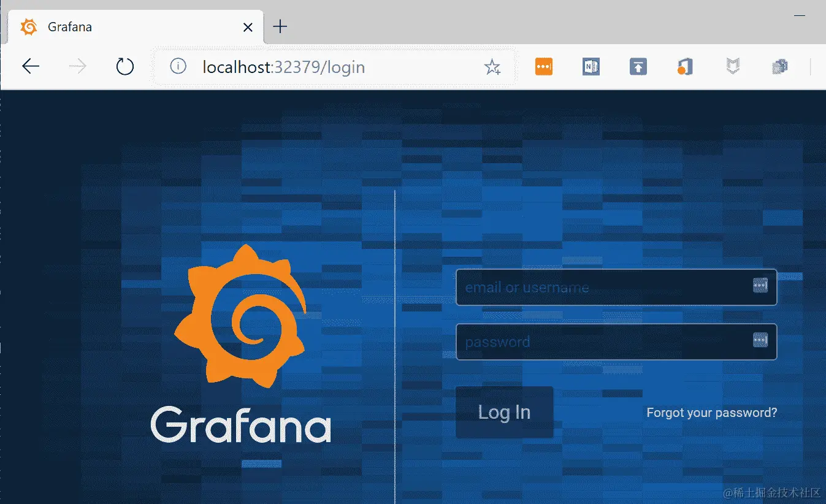
Task: Click the upload arrow extension icon
Action: pyautogui.click(x=638, y=67)
